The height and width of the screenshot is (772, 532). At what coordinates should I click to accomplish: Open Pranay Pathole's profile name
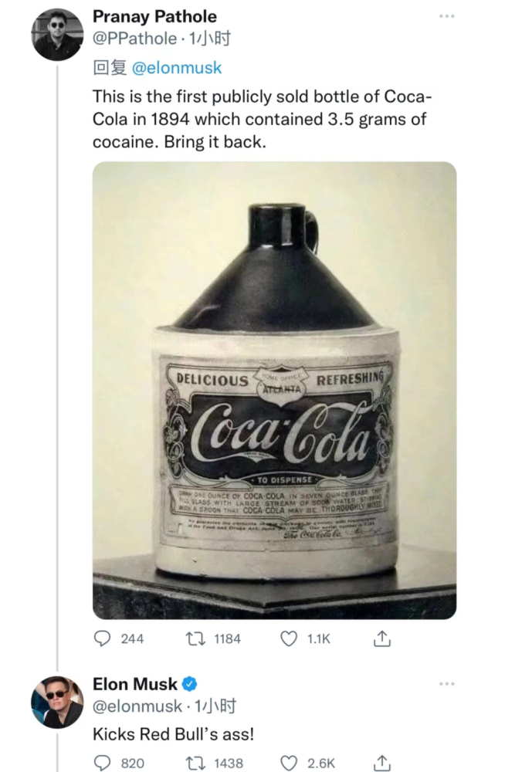click(154, 16)
